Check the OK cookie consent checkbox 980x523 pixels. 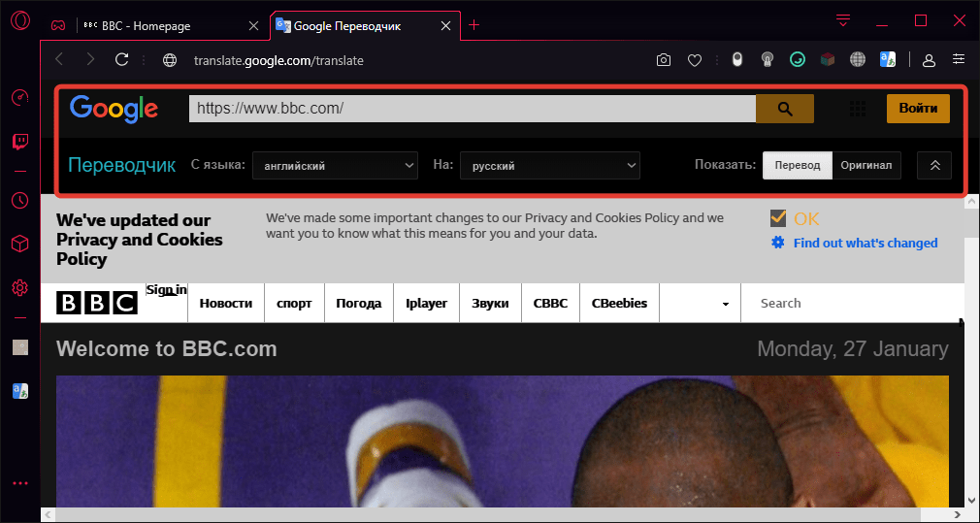pyautogui.click(x=778, y=217)
